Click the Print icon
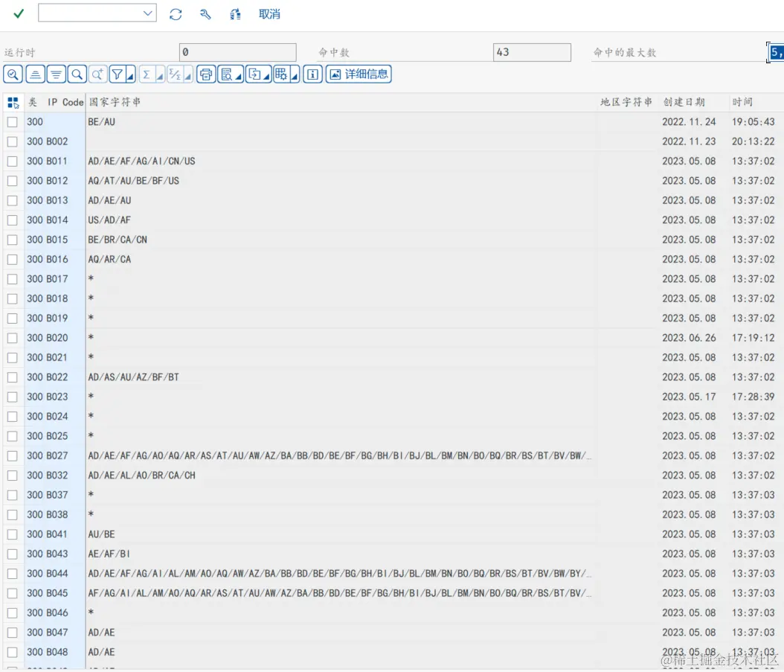 pyautogui.click(x=206, y=74)
